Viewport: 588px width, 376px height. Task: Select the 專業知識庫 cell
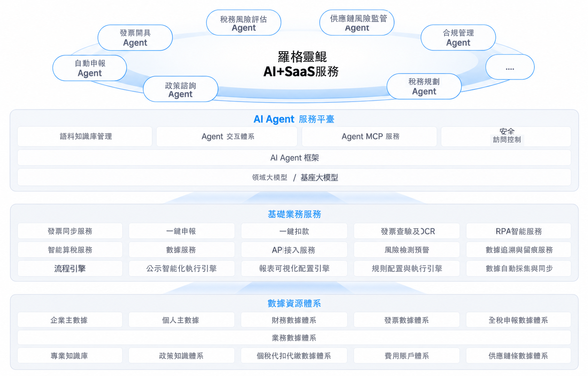[x=70, y=355]
